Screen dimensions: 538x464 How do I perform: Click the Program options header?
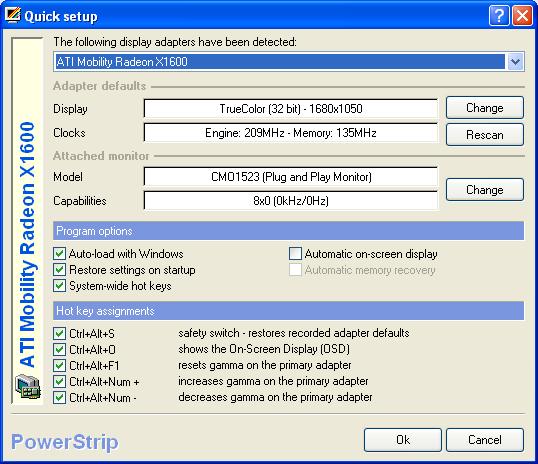[289, 231]
